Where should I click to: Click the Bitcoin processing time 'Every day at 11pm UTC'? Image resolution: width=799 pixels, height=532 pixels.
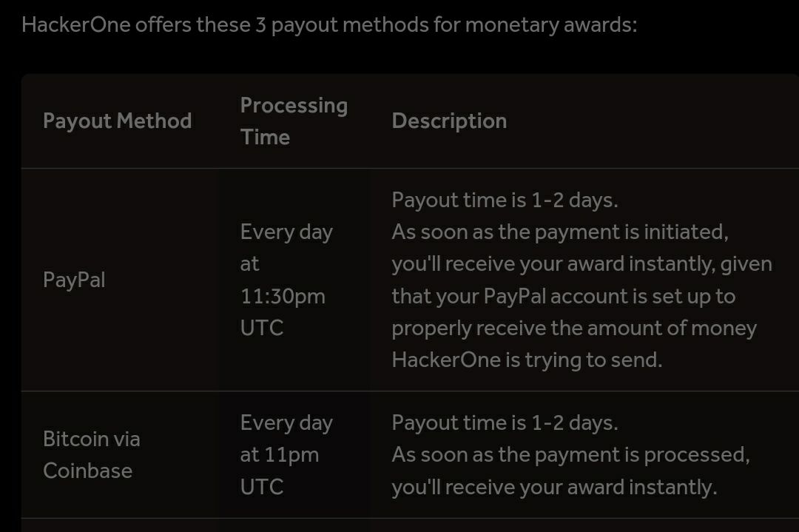286,454
